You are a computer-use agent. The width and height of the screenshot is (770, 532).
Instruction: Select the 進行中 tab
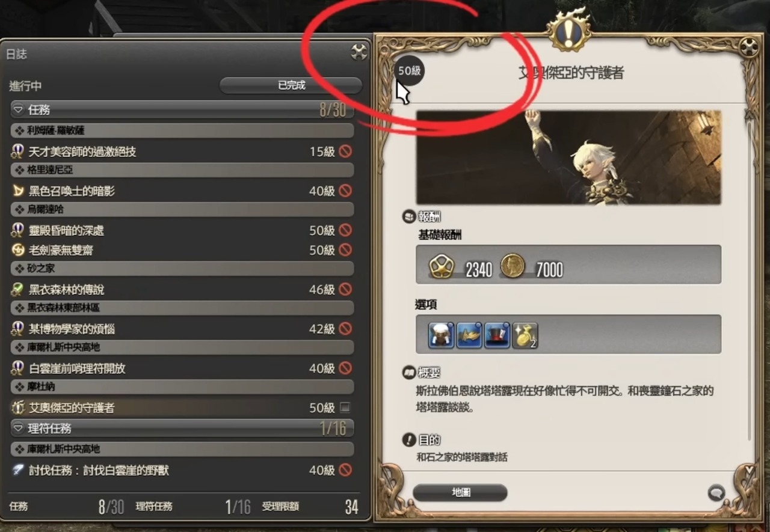(26, 86)
